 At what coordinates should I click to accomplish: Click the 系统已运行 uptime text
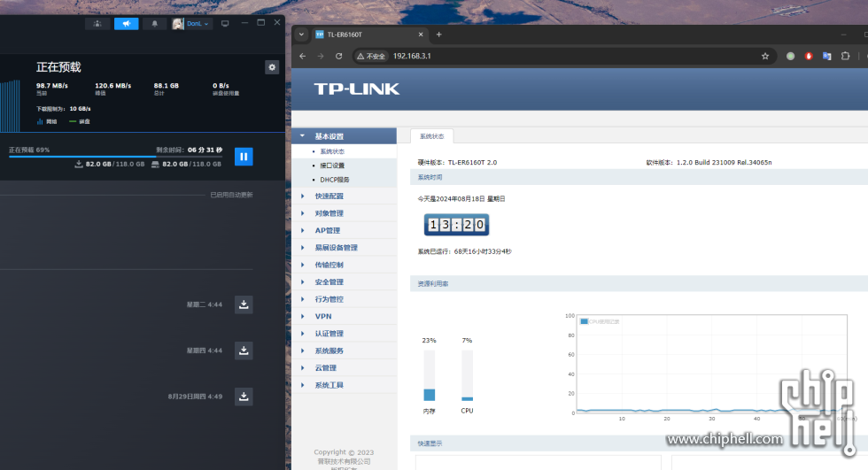point(464,251)
